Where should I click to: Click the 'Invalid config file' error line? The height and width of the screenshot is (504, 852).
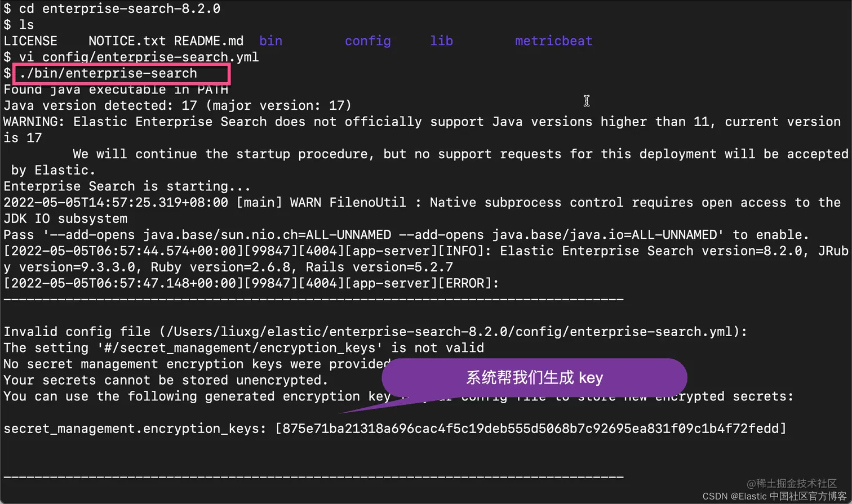375,332
